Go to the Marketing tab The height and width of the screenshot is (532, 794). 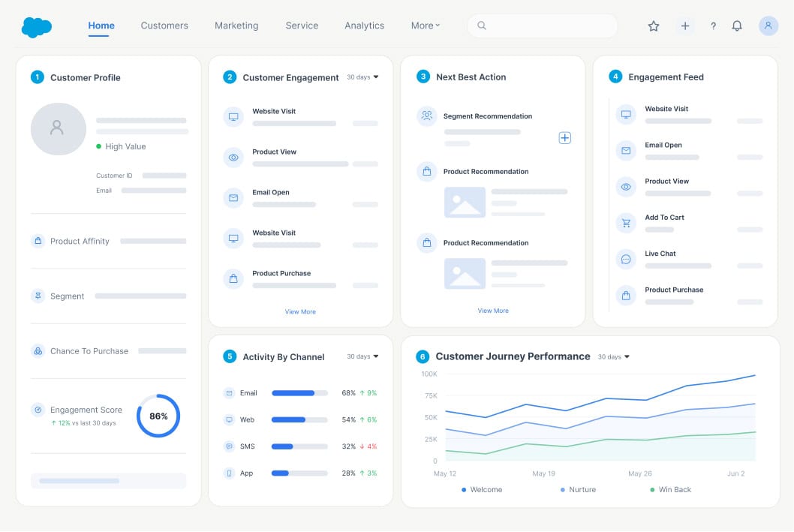[236, 26]
